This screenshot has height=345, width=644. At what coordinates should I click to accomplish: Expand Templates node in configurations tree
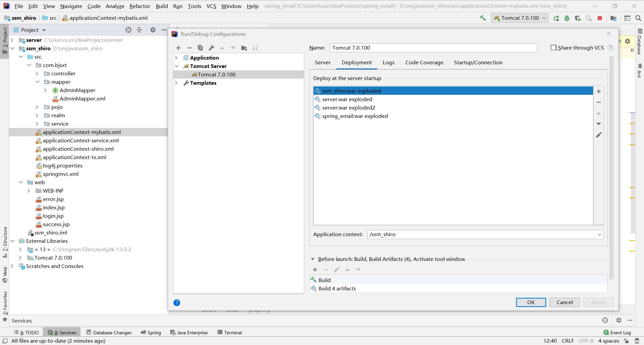pos(176,83)
